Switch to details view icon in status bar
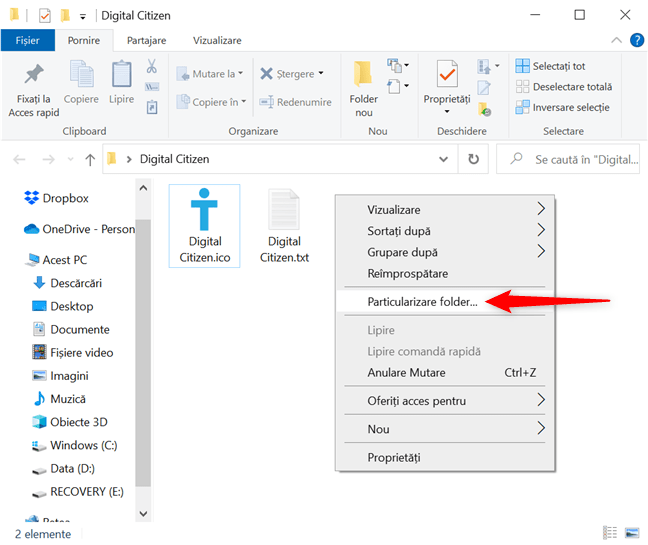The image size is (648, 545). [610, 533]
